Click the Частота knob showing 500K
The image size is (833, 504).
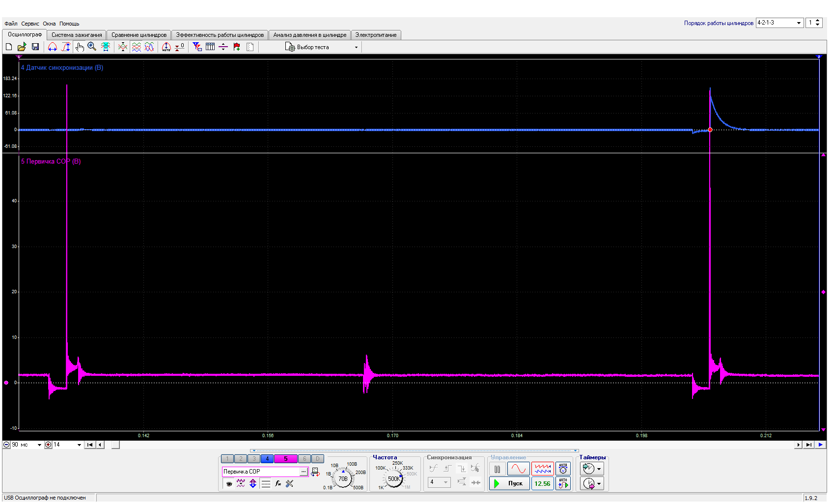pyautogui.click(x=393, y=478)
